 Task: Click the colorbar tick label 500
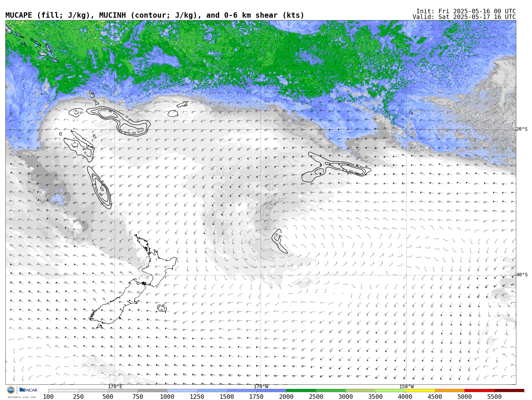point(108,397)
